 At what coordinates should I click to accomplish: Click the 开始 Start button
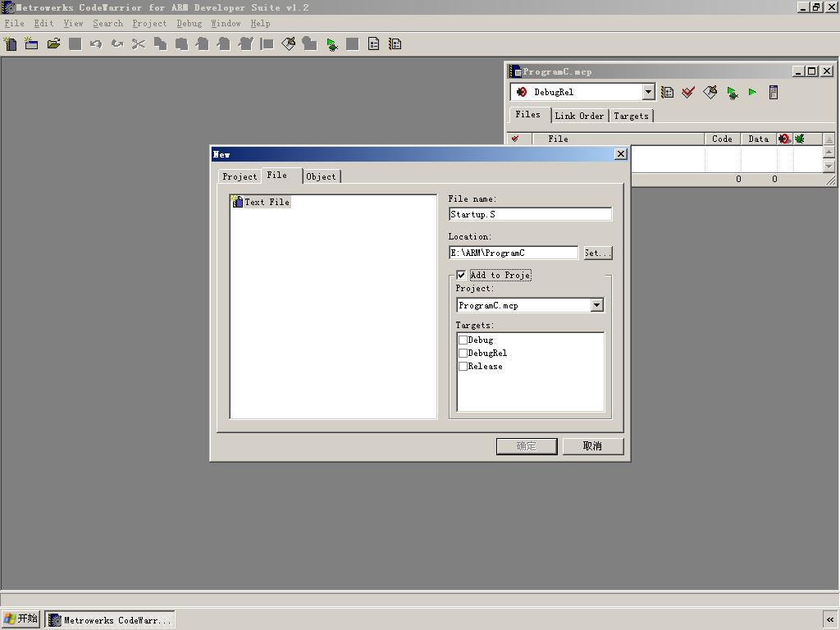[21, 619]
